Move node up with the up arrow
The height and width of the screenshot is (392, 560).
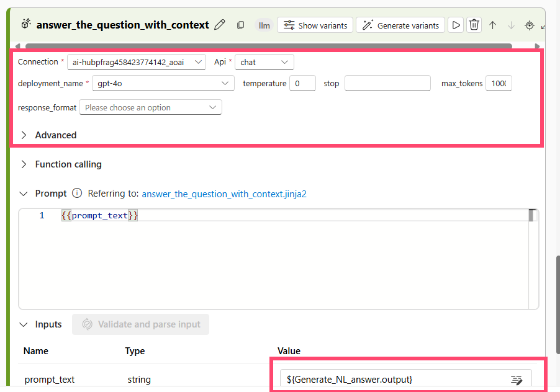(x=492, y=25)
